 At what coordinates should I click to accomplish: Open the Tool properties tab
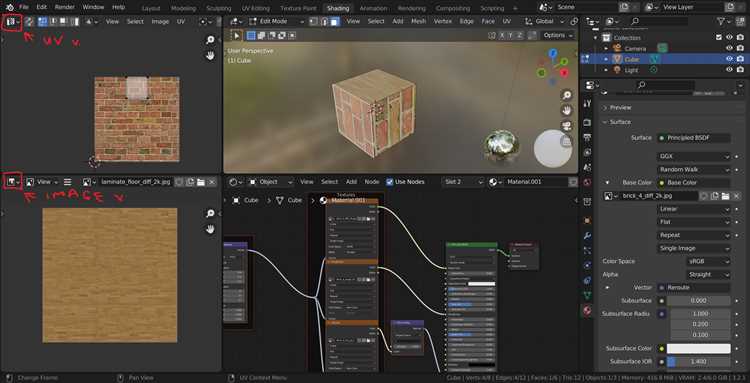587,104
